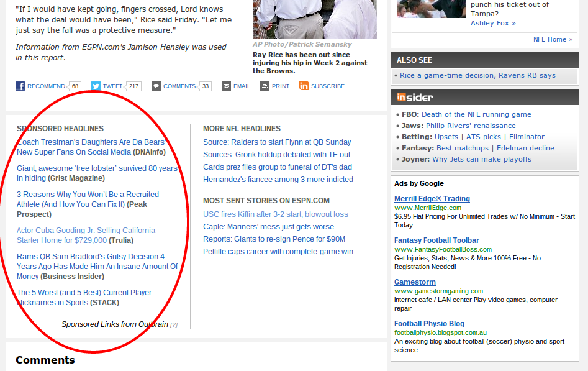Open Death of the NFL running game
Viewport: 588px width, 371px height.
[476, 114]
